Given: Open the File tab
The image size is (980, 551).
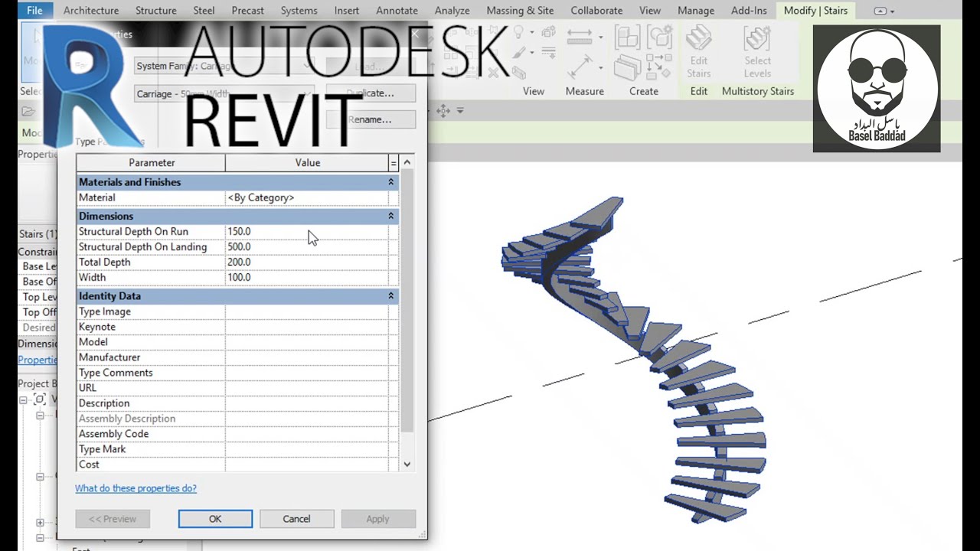Looking at the screenshot, I should 34,11.
